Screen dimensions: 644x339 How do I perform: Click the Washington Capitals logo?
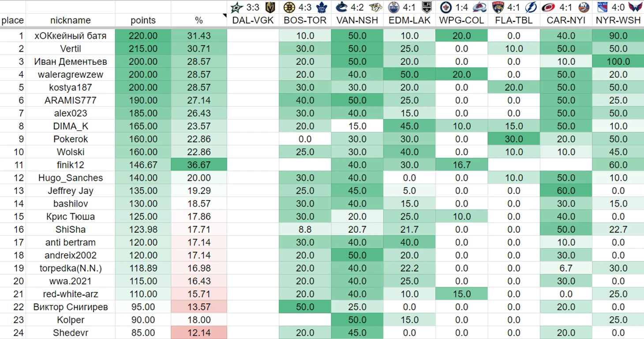pyautogui.click(x=635, y=7)
